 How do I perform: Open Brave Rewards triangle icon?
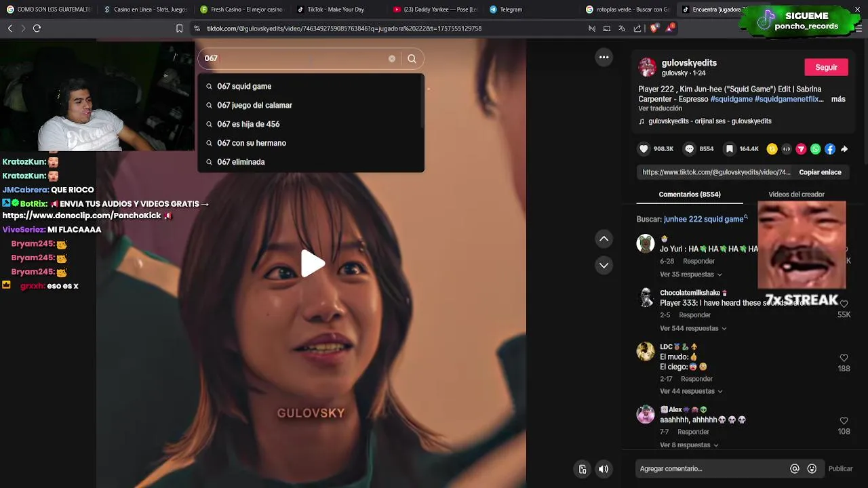point(670,28)
